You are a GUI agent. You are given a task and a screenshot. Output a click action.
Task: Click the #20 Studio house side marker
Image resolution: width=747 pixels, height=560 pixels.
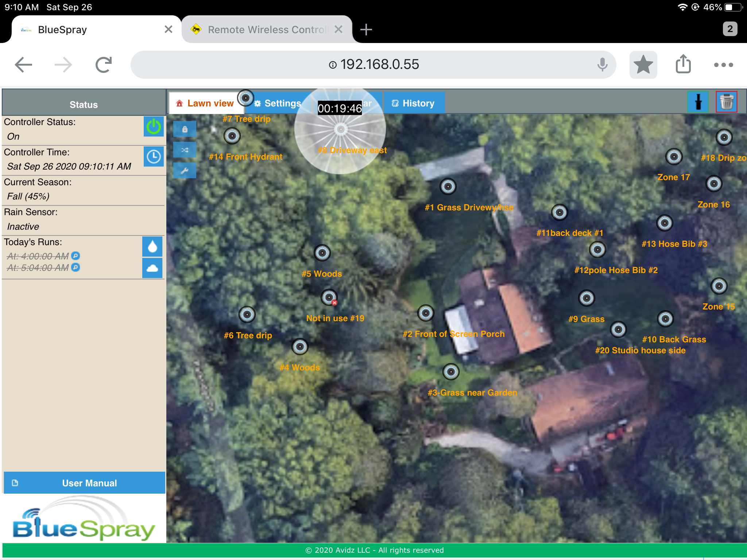tap(619, 330)
